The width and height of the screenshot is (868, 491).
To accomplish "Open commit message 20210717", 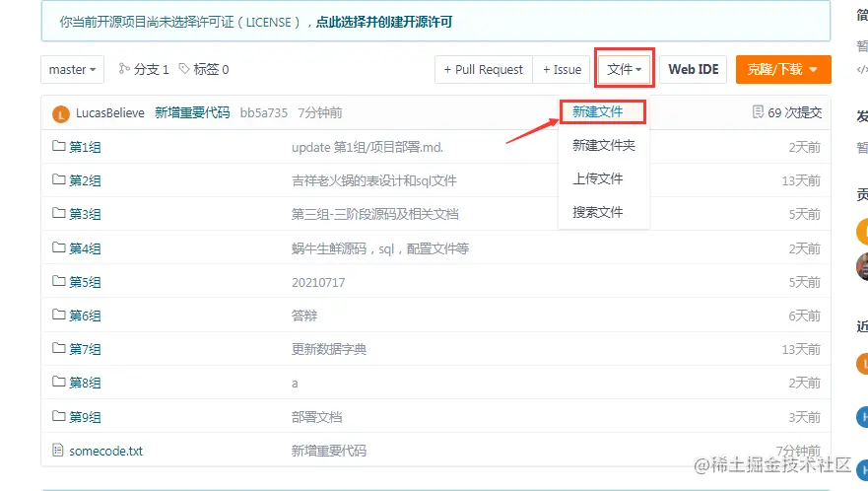I will (318, 283).
